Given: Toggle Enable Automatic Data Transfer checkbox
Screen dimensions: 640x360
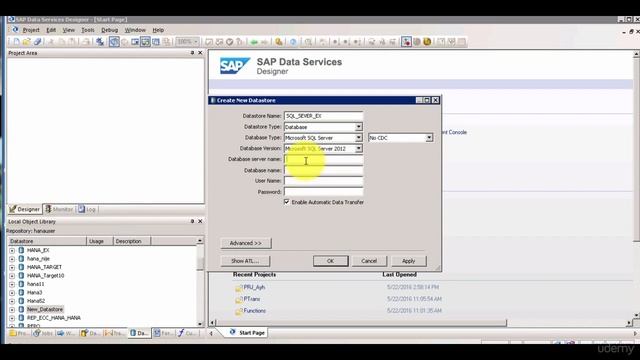Looking at the screenshot, I should pos(287,202).
